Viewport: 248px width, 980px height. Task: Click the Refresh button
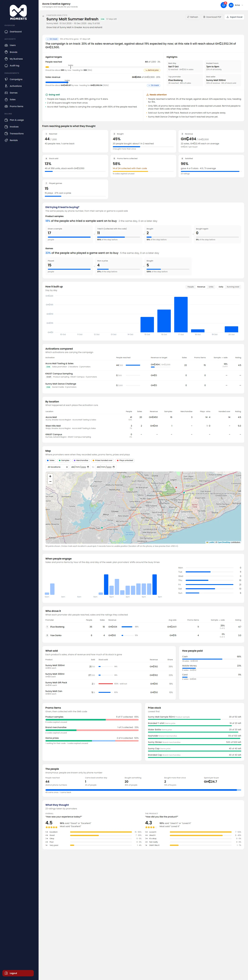tap(193, 17)
